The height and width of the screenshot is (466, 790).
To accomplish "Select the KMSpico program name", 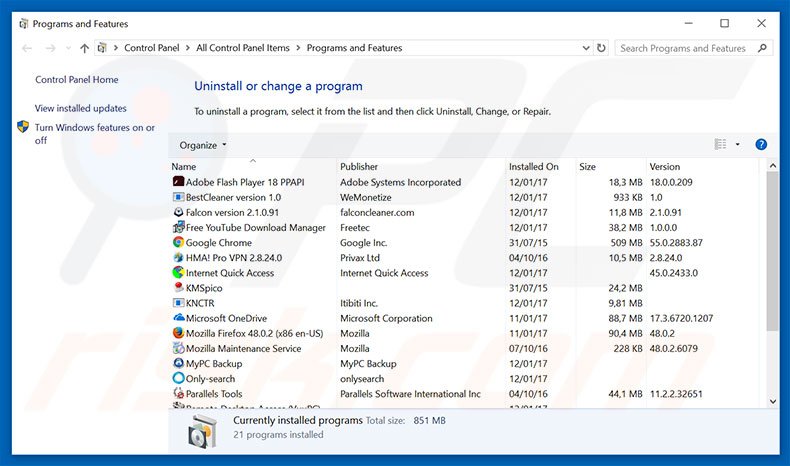I will point(204,288).
